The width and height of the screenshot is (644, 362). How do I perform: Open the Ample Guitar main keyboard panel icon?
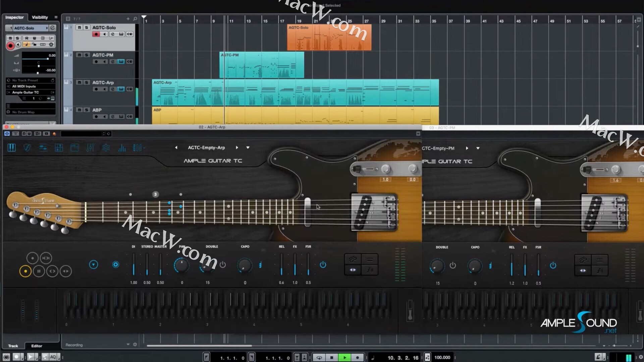[x=12, y=147]
